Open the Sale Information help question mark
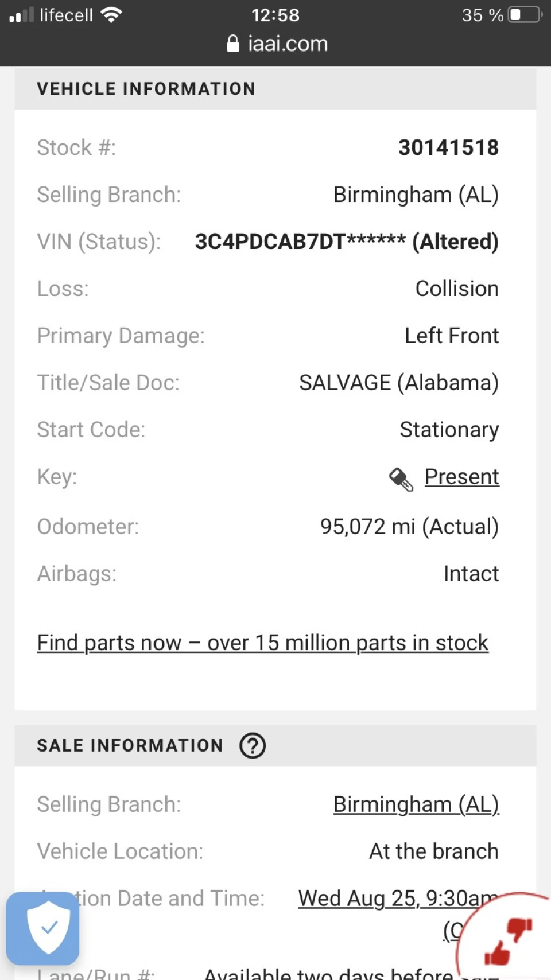This screenshot has height=980, width=551. click(253, 745)
